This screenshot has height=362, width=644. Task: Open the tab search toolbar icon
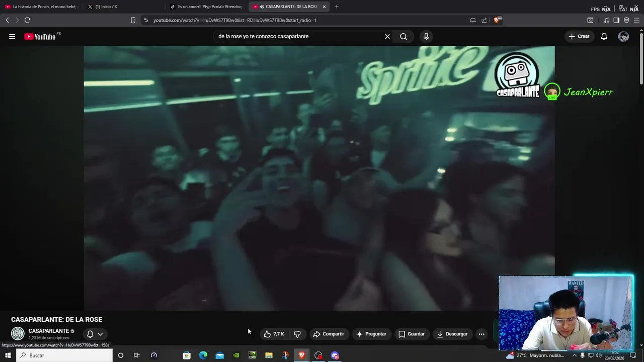(x=590, y=20)
